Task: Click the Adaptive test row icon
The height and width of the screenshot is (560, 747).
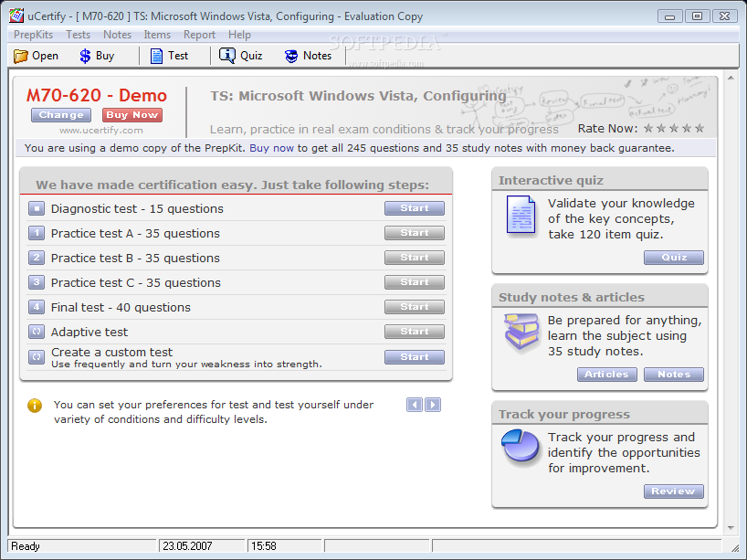Action: point(37,332)
